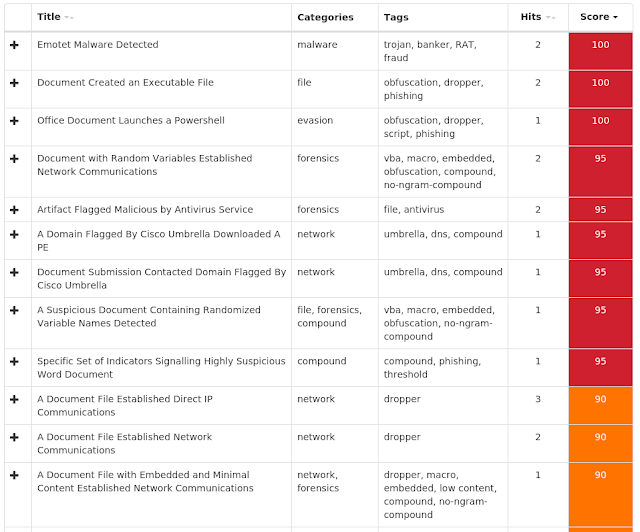
Task: Click plus icon beside Domain Flagged Downloaded PE
Action: 14,234
